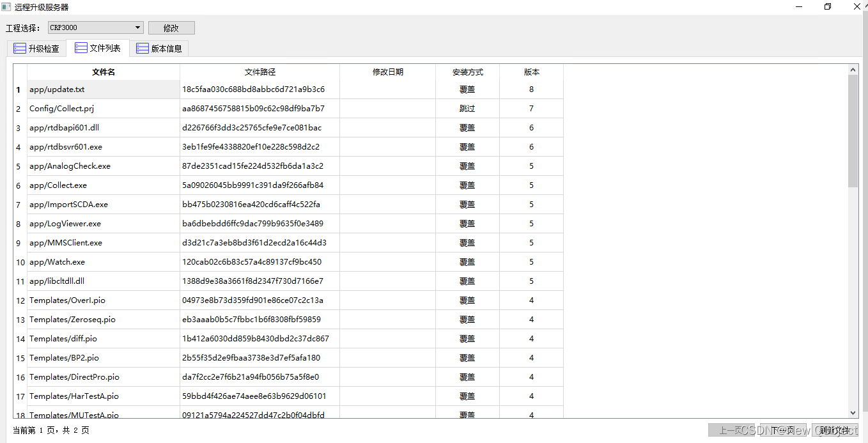Select the Templates/DirectPro.pio cell
This screenshot has height=443, width=868.
pyautogui.click(x=104, y=377)
